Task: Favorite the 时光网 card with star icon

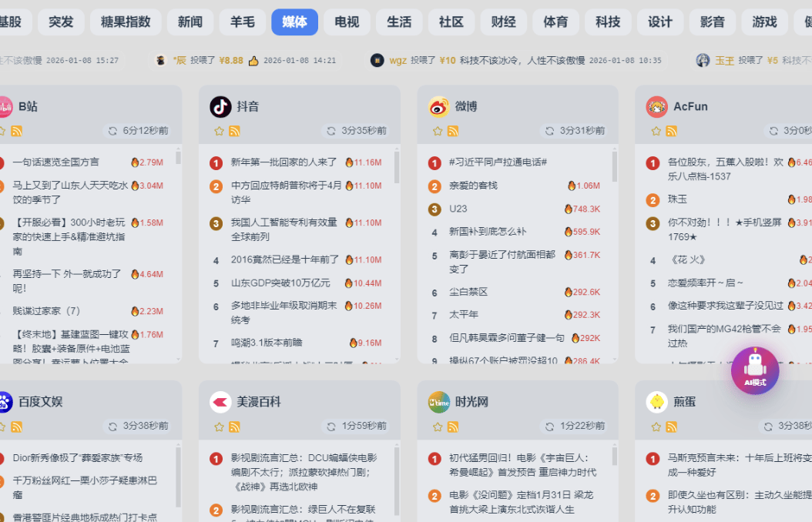Action: coord(438,427)
